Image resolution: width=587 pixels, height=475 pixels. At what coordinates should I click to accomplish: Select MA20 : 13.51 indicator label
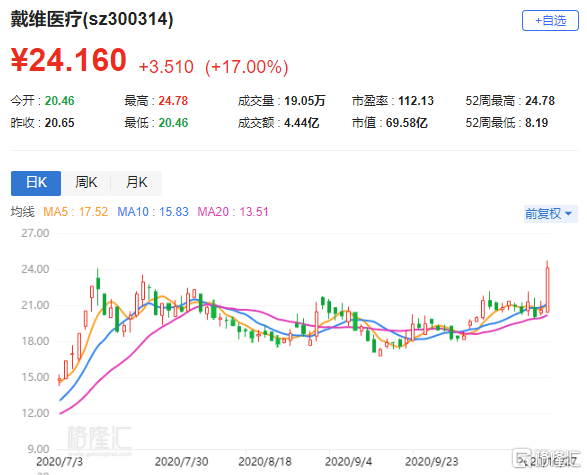(x=233, y=212)
